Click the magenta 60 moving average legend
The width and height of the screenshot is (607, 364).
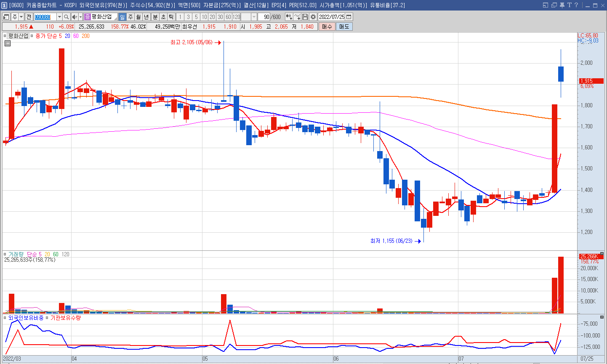76,36
